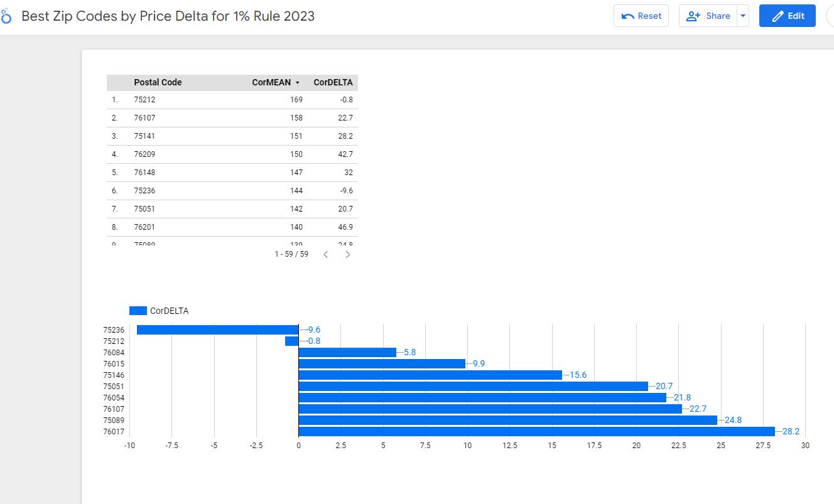Click the Reset button
Viewport: 834px width, 504px height.
click(641, 16)
